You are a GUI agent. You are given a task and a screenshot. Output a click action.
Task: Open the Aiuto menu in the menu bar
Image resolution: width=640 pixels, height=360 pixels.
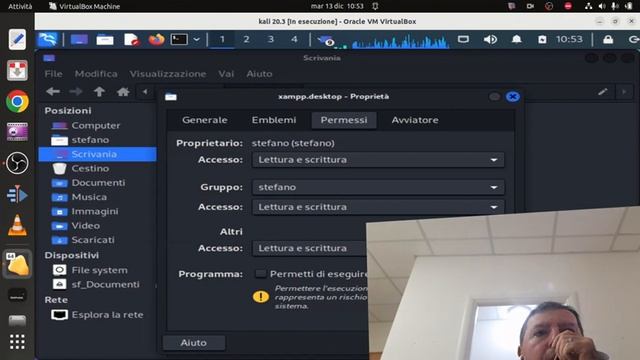pyautogui.click(x=259, y=74)
